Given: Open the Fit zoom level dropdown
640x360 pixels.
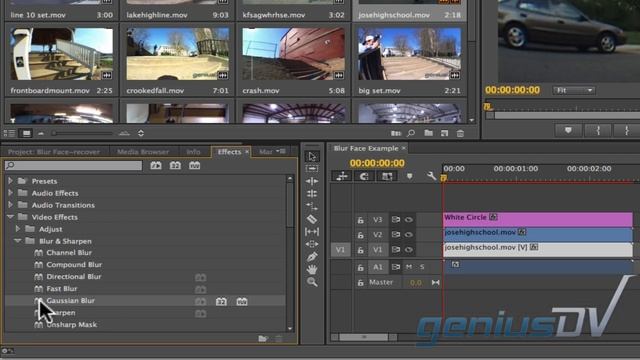Looking at the screenshot, I should (574, 90).
